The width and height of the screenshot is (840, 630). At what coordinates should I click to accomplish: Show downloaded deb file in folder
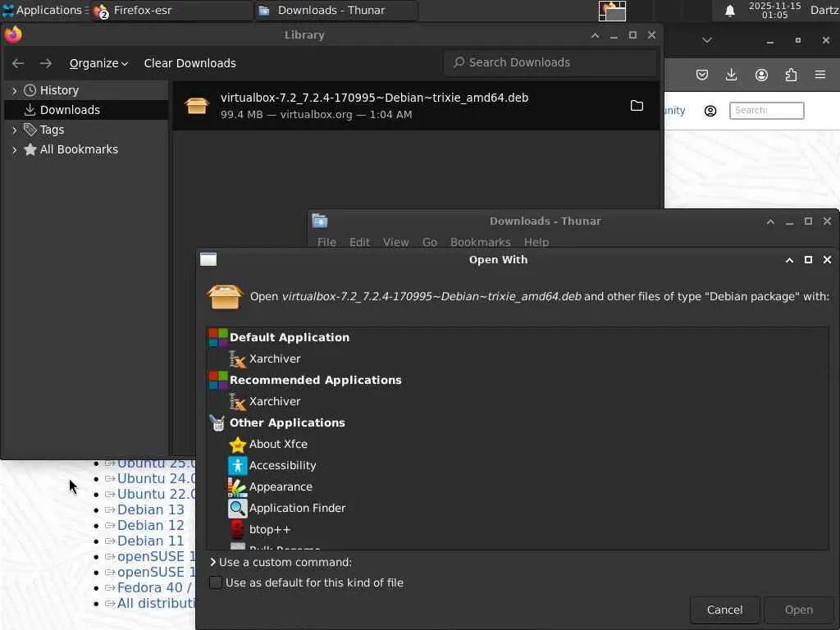(x=637, y=106)
